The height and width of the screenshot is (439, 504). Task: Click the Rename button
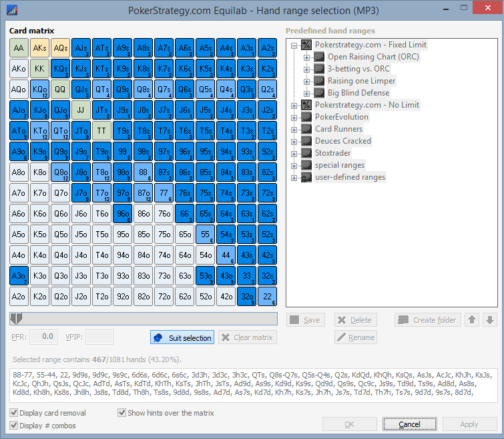(x=356, y=337)
